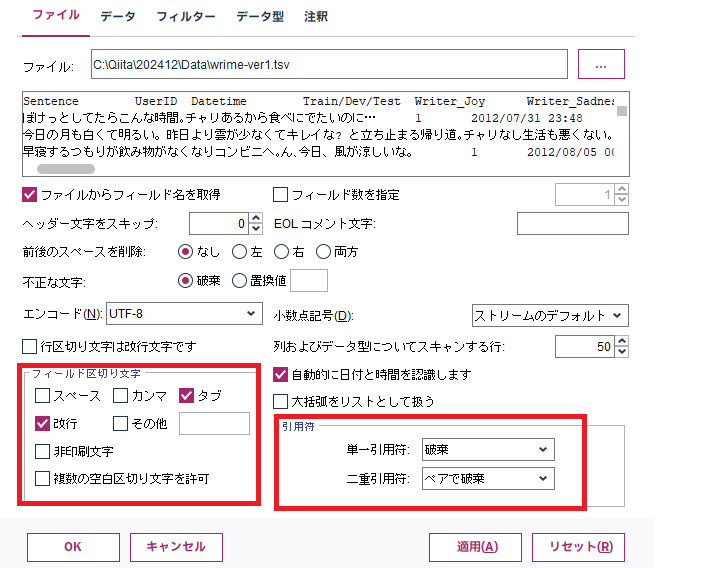
Task: Click the リセット(R) button
Action: point(578,547)
